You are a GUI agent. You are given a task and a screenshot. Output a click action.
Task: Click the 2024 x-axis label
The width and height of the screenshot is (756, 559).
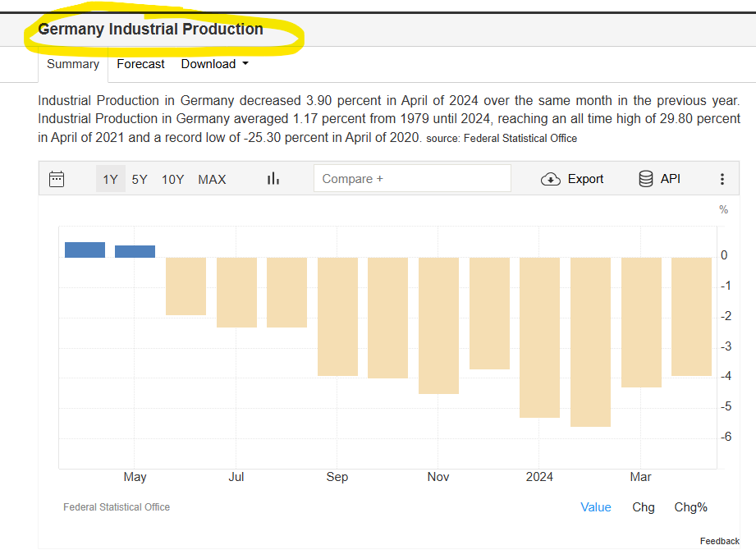(539, 477)
